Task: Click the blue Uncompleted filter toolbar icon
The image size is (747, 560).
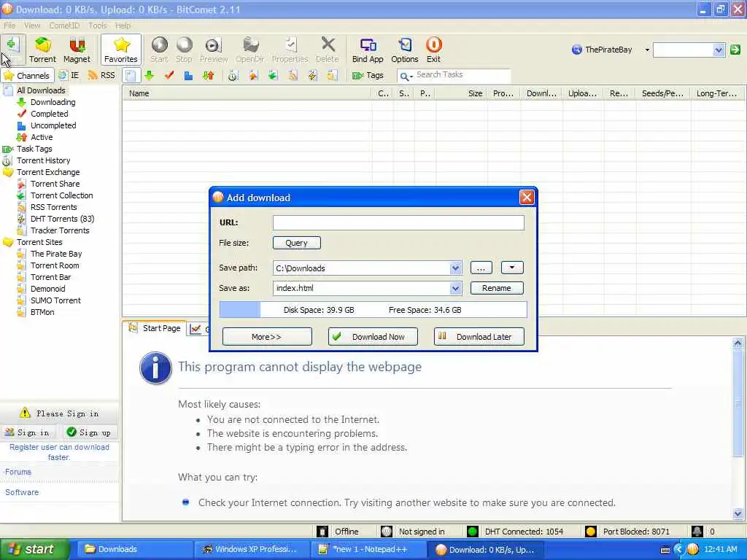Action: (x=189, y=75)
